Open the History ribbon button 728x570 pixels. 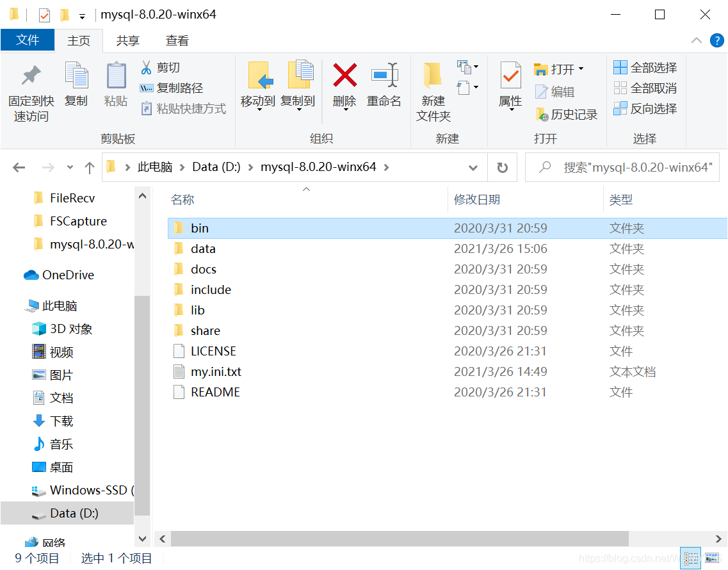pyautogui.click(x=567, y=114)
